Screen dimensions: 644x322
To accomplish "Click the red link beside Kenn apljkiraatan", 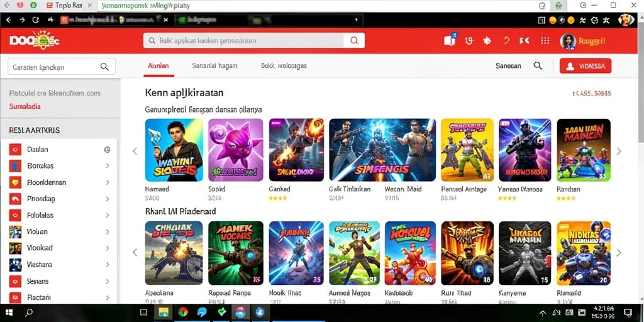I will coord(591,93).
